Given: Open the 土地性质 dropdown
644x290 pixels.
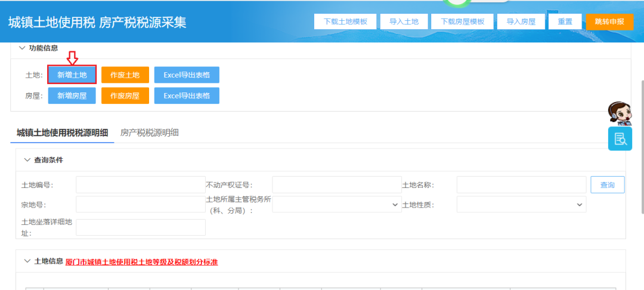Looking at the screenshot, I should (x=521, y=204).
